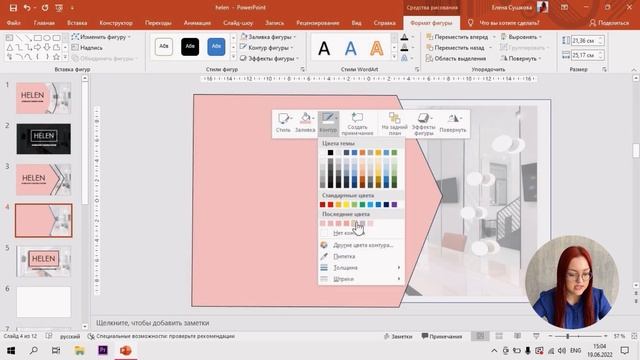Click the shape width field 25,17 см
Image resolution: width=640 pixels, height=360 pixels.
click(x=585, y=55)
